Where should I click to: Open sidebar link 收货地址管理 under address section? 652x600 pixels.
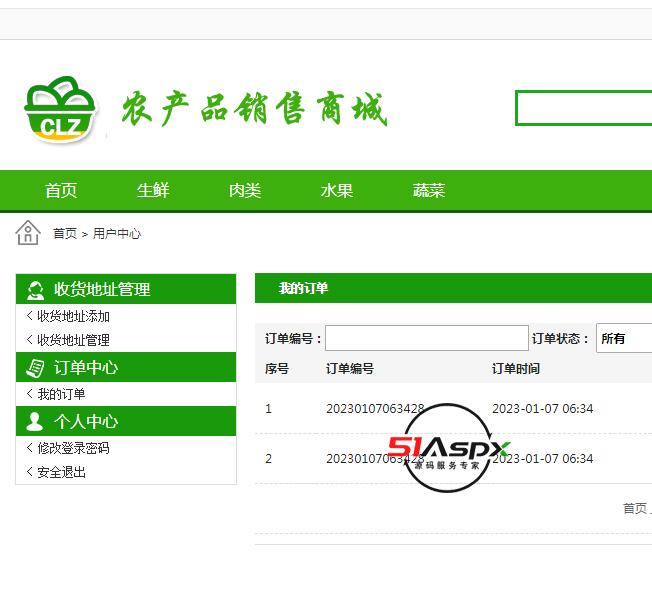tap(73, 340)
